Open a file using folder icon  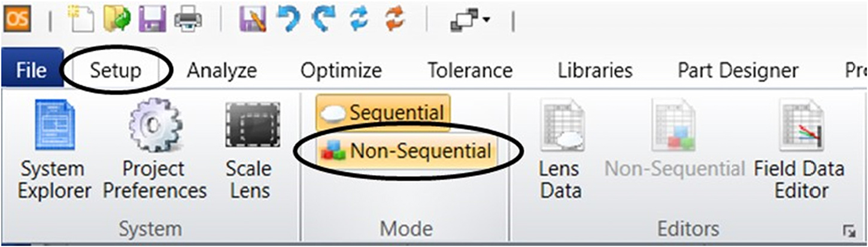click(117, 20)
